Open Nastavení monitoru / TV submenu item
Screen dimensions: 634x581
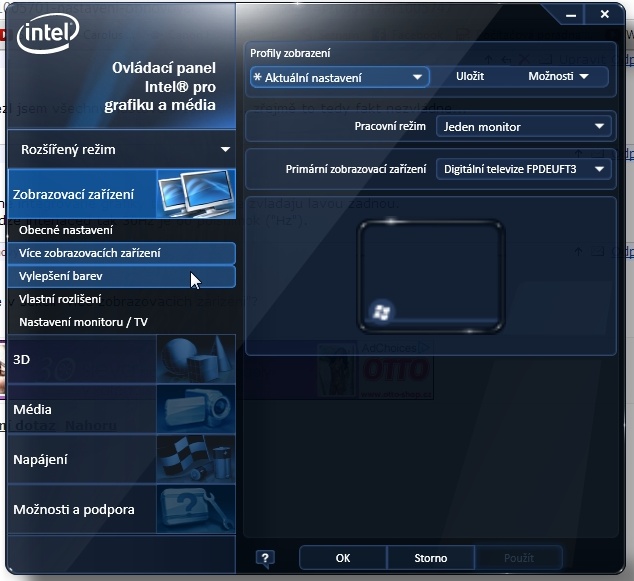pos(122,322)
